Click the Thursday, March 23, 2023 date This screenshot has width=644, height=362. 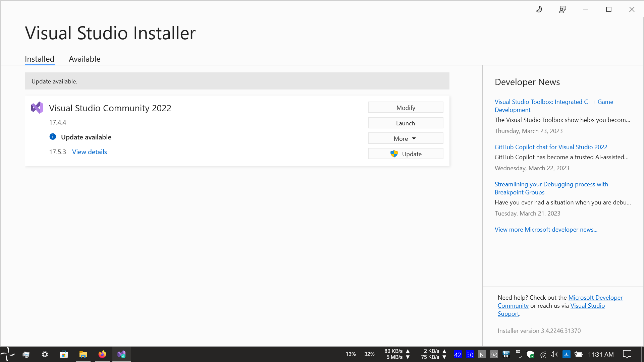coord(528,131)
